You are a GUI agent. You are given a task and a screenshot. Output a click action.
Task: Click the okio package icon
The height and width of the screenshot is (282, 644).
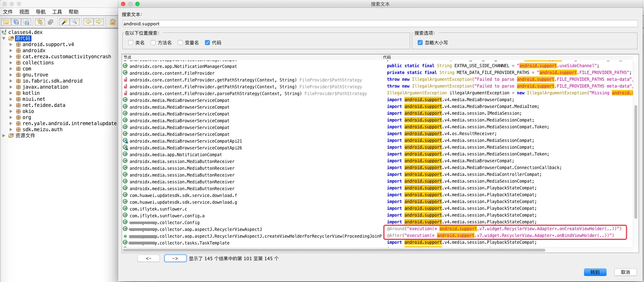(18, 111)
